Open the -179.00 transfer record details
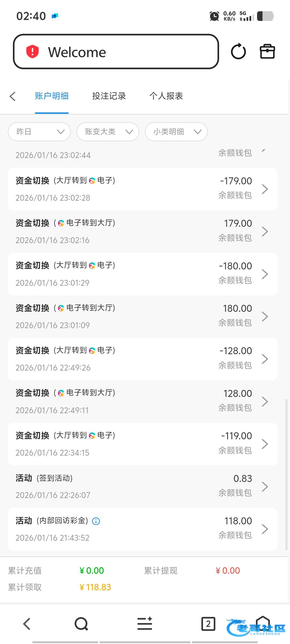The image size is (290, 644). [143, 189]
